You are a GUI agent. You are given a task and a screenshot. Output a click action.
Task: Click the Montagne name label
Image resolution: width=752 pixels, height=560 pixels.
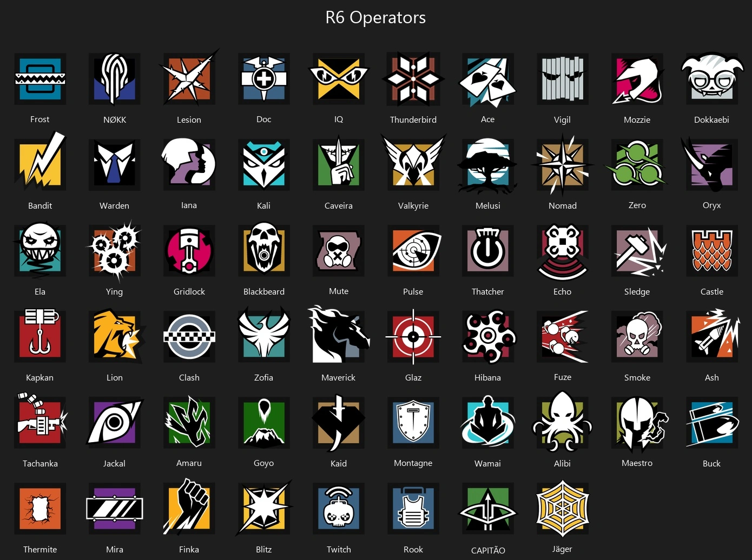[x=413, y=463]
